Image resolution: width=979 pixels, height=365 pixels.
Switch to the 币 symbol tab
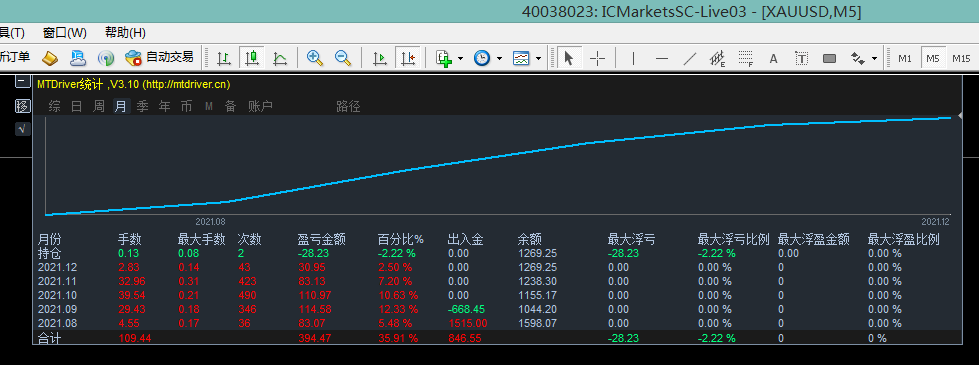[x=186, y=107]
